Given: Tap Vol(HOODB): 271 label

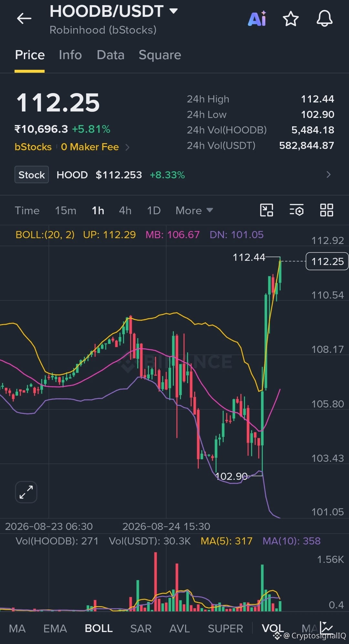Looking at the screenshot, I should [57, 541].
